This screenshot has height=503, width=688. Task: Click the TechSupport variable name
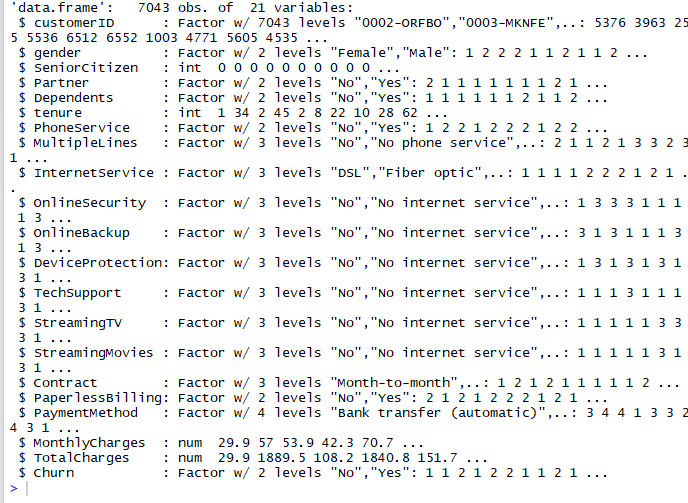pyautogui.click(x=77, y=293)
